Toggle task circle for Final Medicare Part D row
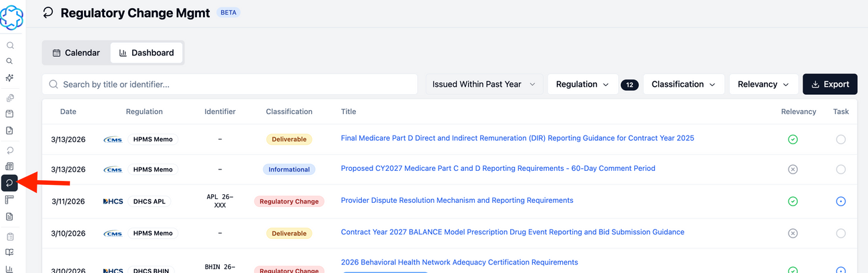Image resolution: width=868 pixels, height=273 pixels. coord(841,140)
